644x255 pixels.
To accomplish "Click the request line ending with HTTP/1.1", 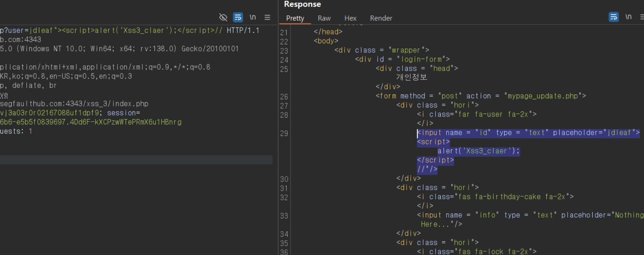I will point(130,30).
